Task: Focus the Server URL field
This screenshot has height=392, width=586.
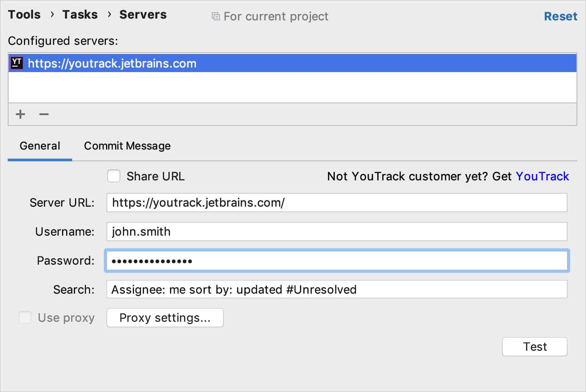Action: coord(337,203)
